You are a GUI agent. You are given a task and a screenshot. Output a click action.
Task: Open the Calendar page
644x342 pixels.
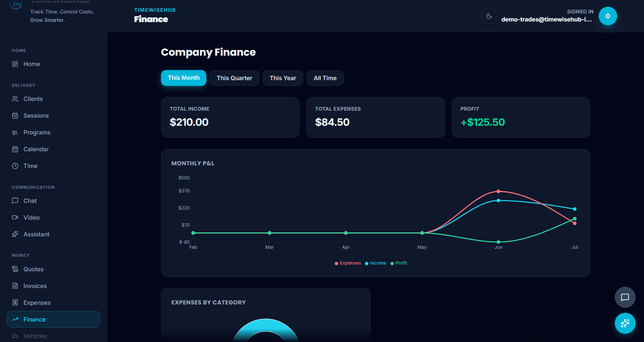coord(53,149)
